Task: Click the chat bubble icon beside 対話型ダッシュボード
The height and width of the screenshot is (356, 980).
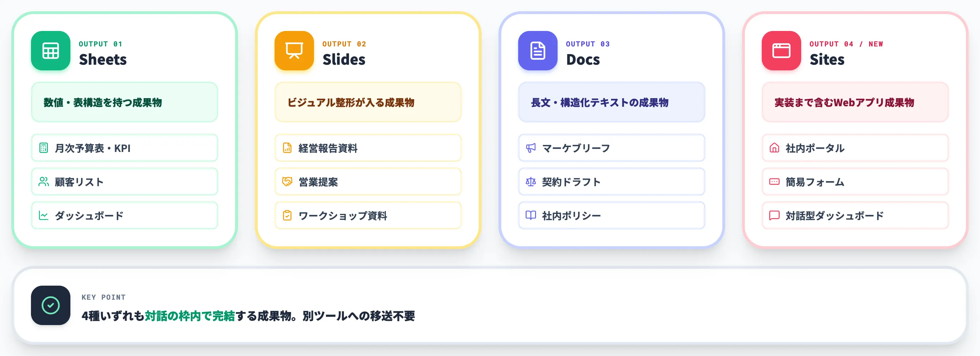Action: coord(774,216)
